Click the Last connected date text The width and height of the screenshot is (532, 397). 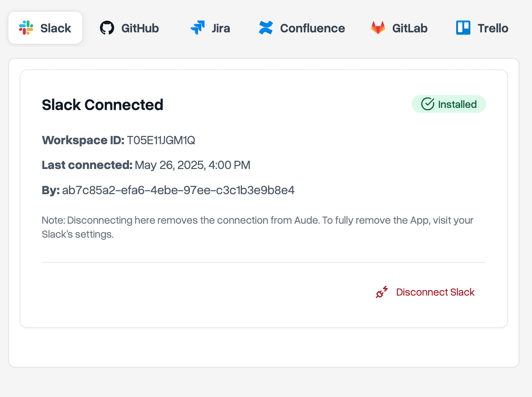(193, 165)
